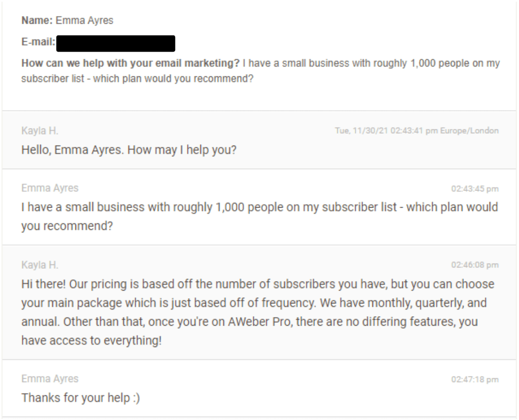Click the 02:43:45 pm timestamp
519x420 pixels.
click(475, 189)
